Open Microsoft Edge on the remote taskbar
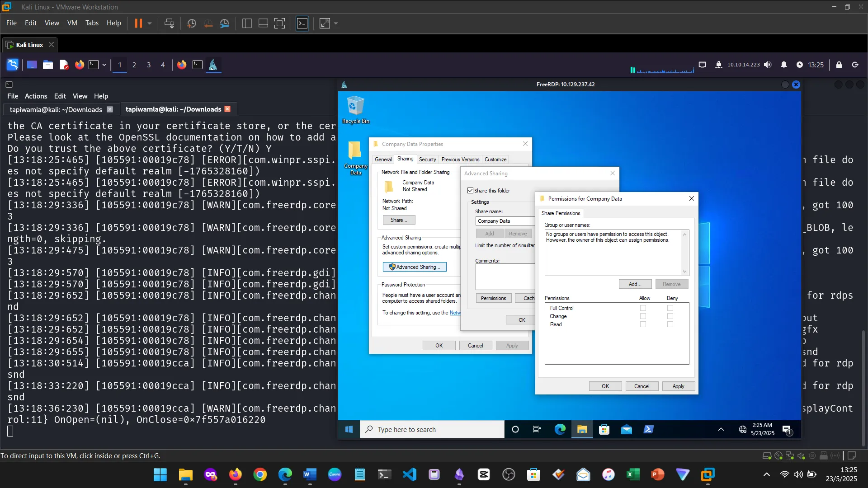Image resolution: width=868 pixels, height=488 pixels. pyautogui.click(x=560, y=429)
